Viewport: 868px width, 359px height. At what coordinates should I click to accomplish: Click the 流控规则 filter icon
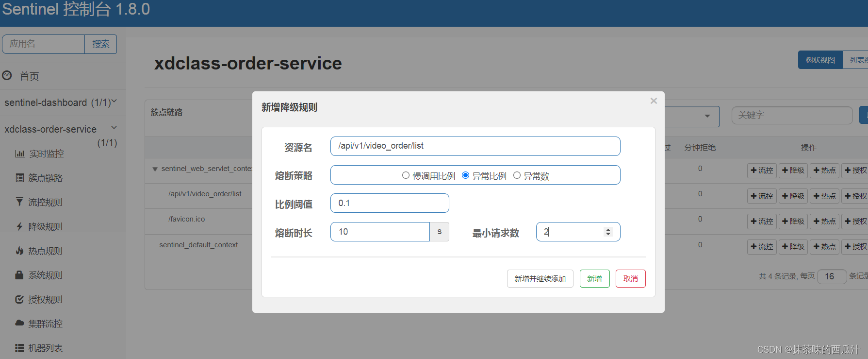19,202
